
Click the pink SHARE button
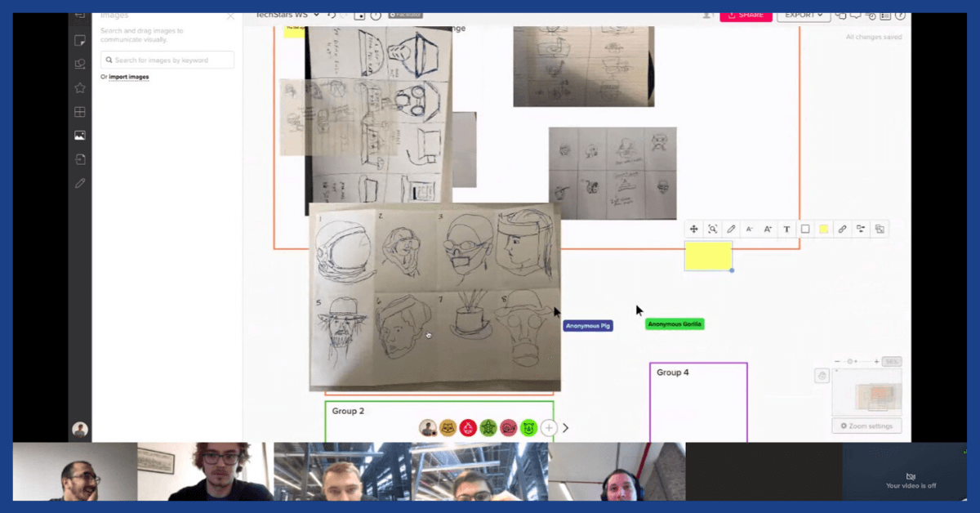[x=745, y=15]
